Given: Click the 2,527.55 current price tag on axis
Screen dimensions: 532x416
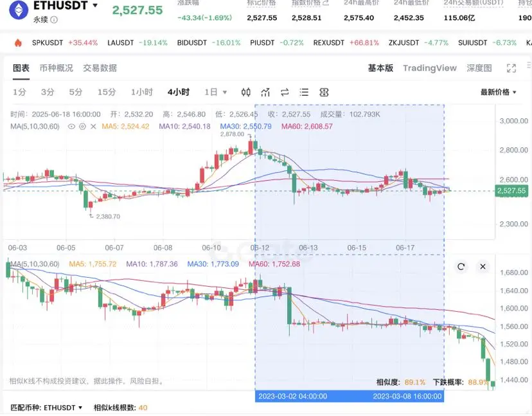Looking at the screenshot, I should pyautogui.click(x=511, y=191).
